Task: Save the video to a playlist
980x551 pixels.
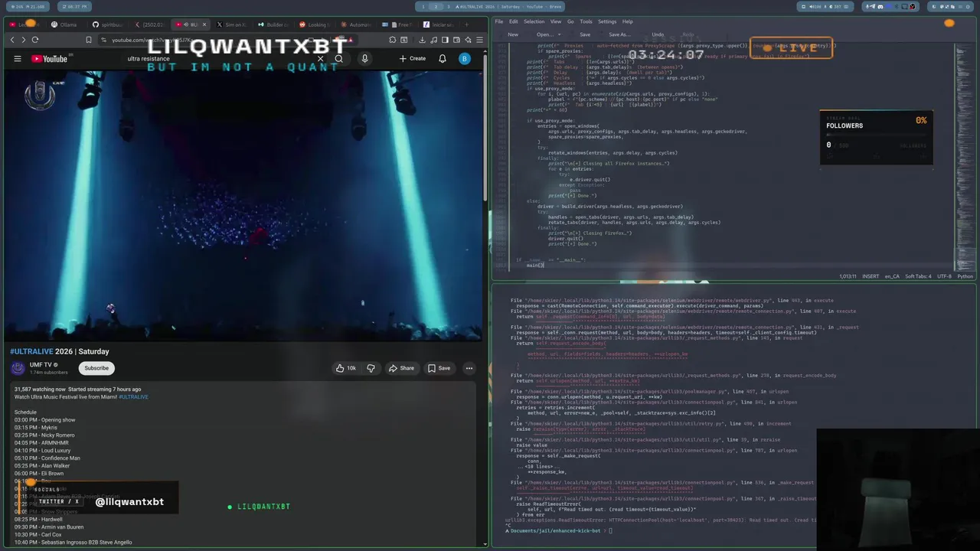Action: coord(439,368)
